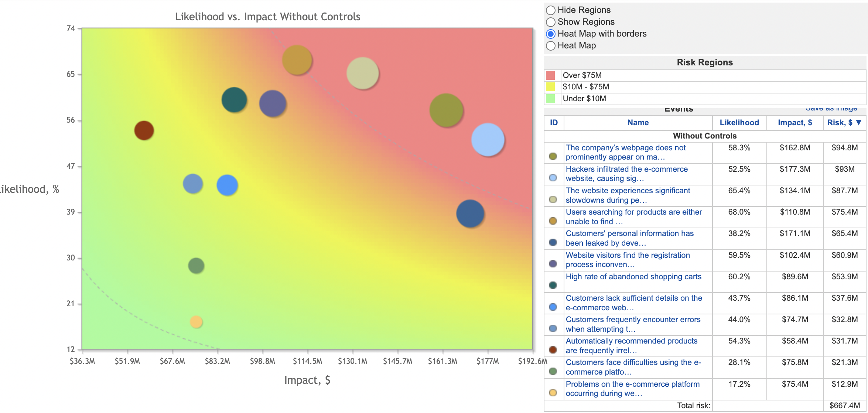
Task: Sort events by Likelihood column header
Action: click(x=739, y=123)
